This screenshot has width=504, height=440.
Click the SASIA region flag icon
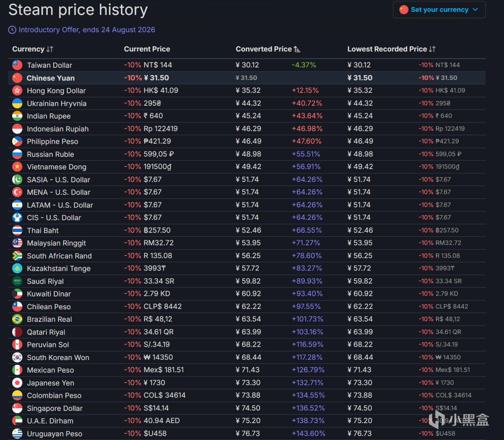click(x=17, y=180)
